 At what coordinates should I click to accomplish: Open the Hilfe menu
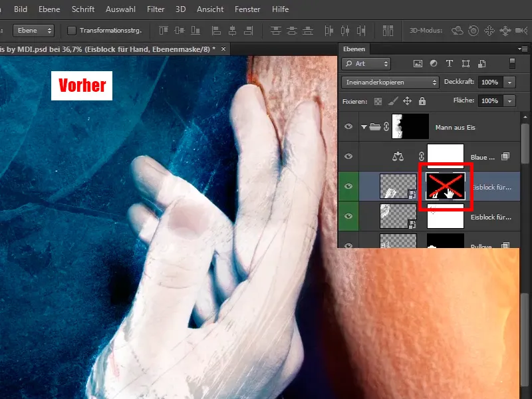pos(280,9)
